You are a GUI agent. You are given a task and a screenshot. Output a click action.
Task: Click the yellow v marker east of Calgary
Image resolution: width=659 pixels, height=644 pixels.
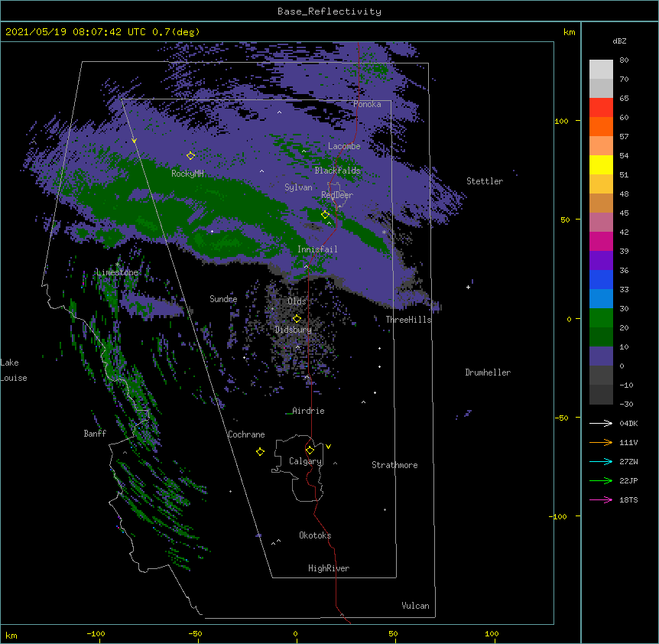[x=328, y=447]
